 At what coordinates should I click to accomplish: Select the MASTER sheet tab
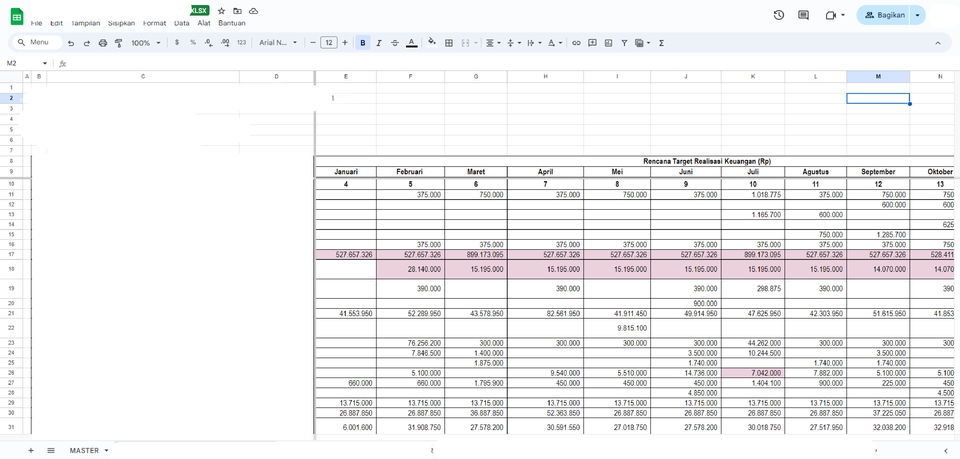(x=84, y=450)
